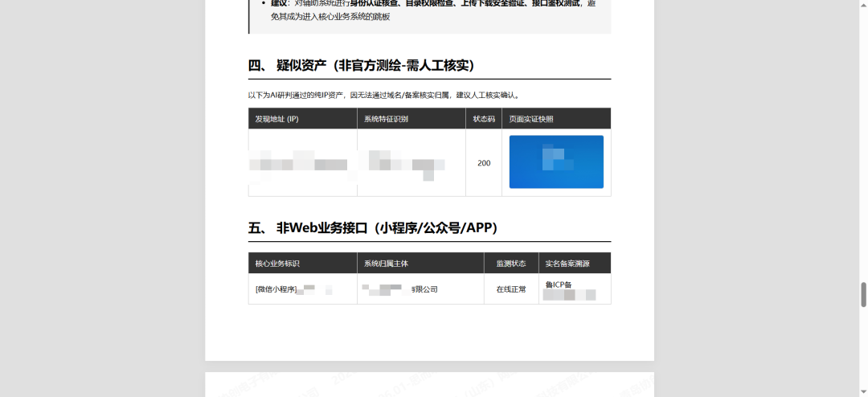
Task: Select heading 四、疑似资产（非官方测绘-需人工核实）
Action: 362,65
